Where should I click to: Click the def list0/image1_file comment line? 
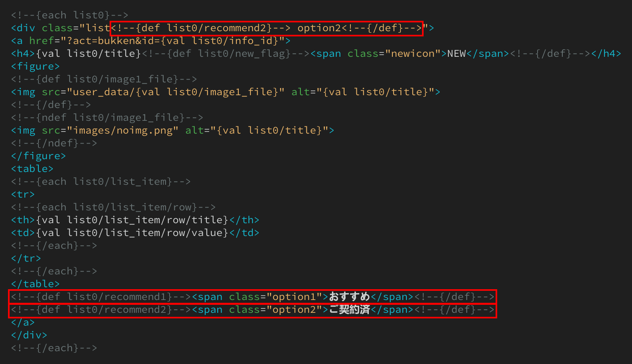pos(104,79)
